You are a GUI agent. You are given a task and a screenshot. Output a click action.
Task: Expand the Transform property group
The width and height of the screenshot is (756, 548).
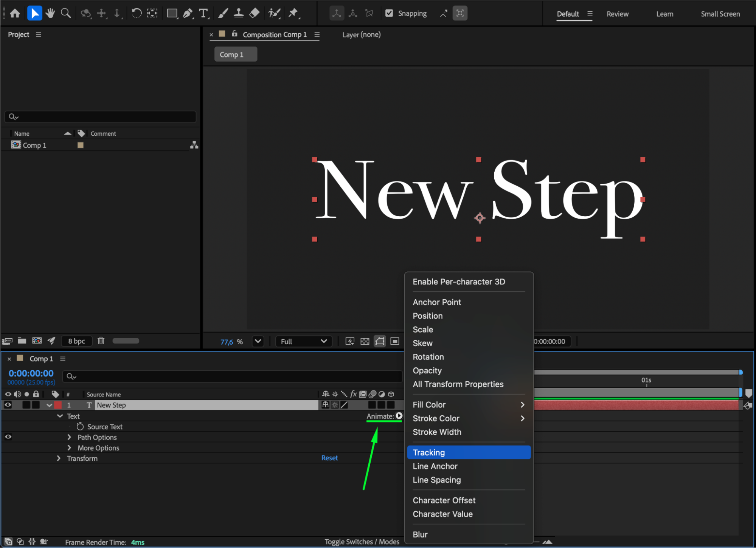click(x=59, y=458)
